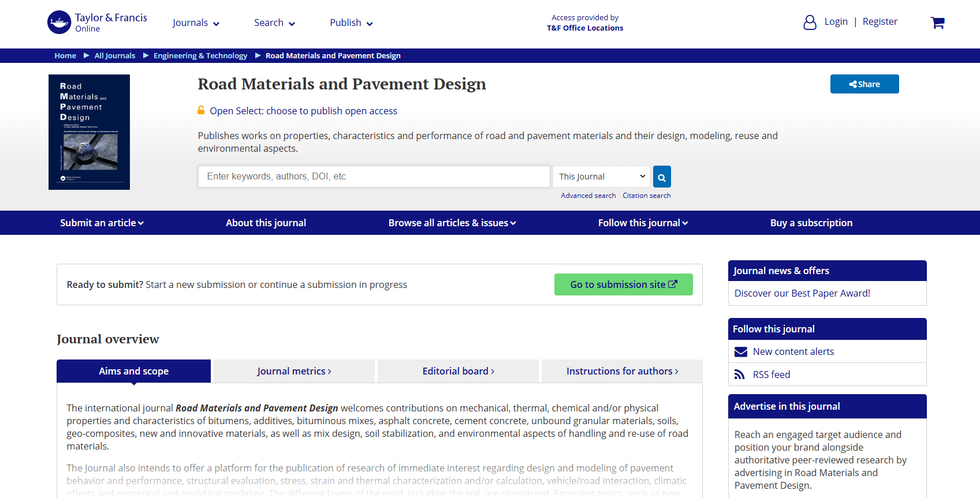Viewport: 980px width, 498px height.
Task: Click the Share button
Action: [865, 84]
